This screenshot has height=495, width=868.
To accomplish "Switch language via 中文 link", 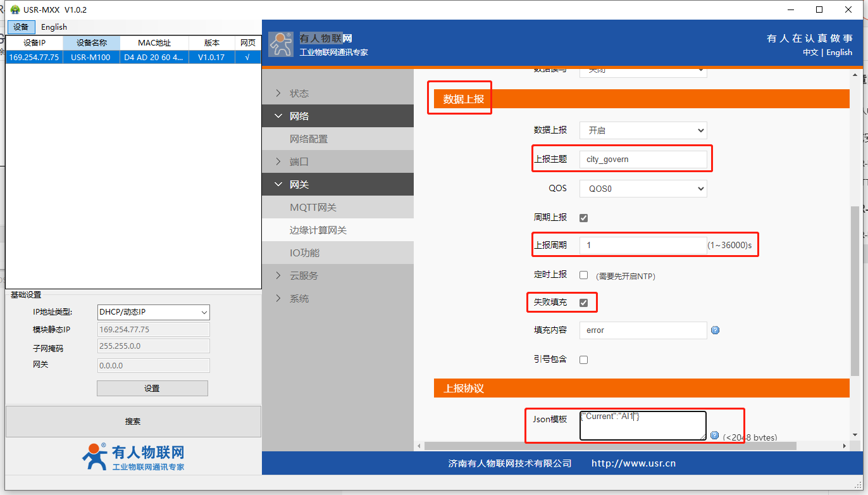I will (810, 53).
